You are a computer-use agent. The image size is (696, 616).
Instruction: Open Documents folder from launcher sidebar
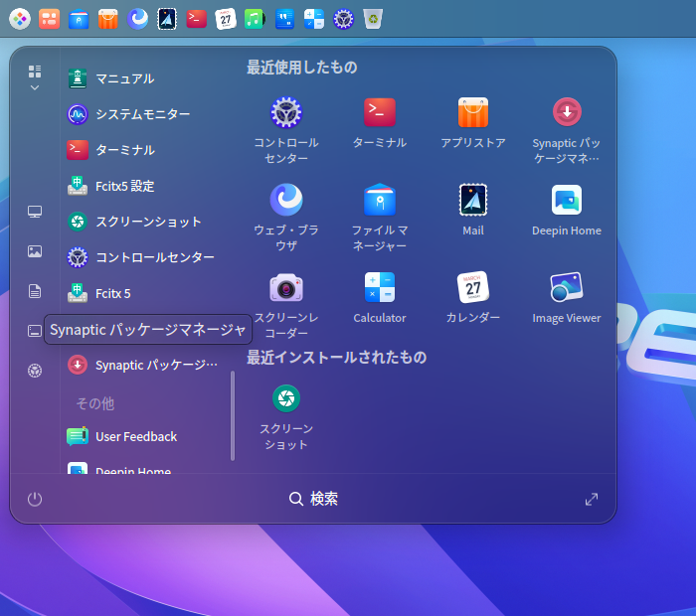coord(35,291)
